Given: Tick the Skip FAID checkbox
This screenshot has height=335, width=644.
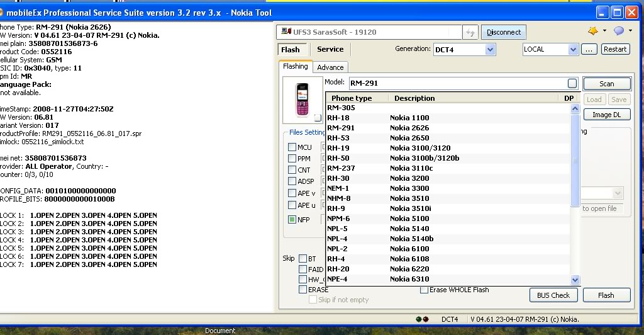Looking at the screenshot, I should 303,270.
